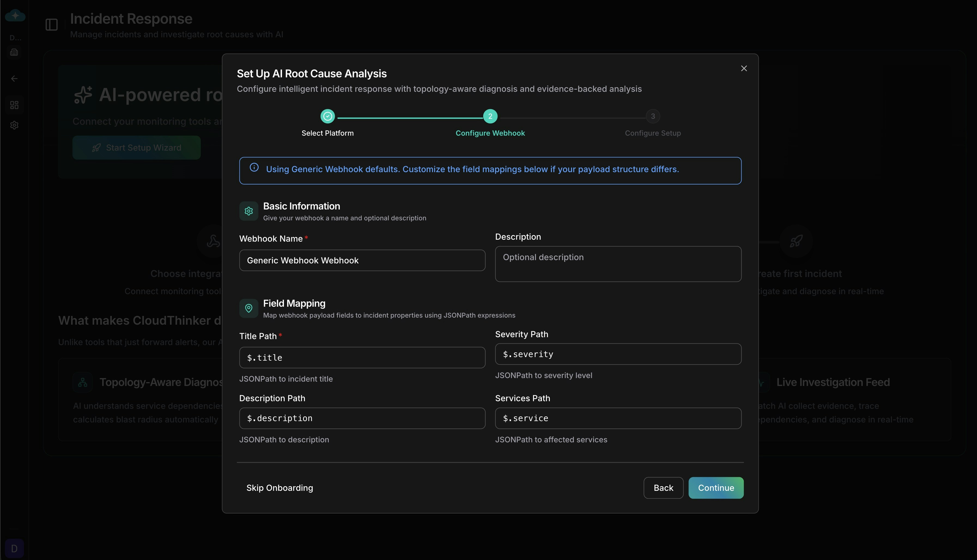Click the Basic Information gear icon
977x560 pixels.
pos(248,211)
